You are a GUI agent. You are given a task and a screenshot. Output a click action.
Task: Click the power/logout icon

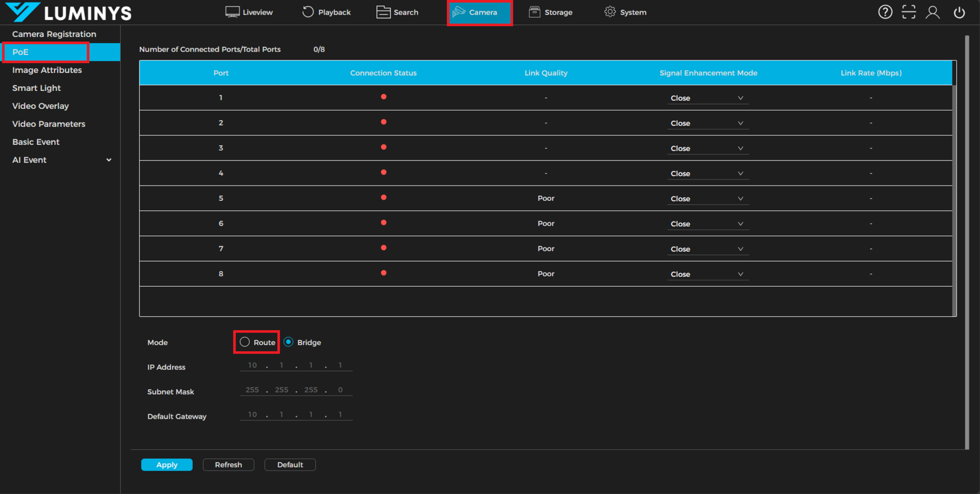tap(958, 12)
